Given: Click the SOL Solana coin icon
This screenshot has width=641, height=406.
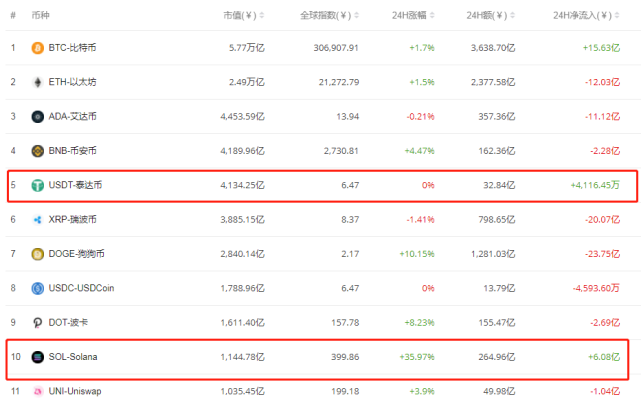Looking at the screenshot, I should coord(38,357).
